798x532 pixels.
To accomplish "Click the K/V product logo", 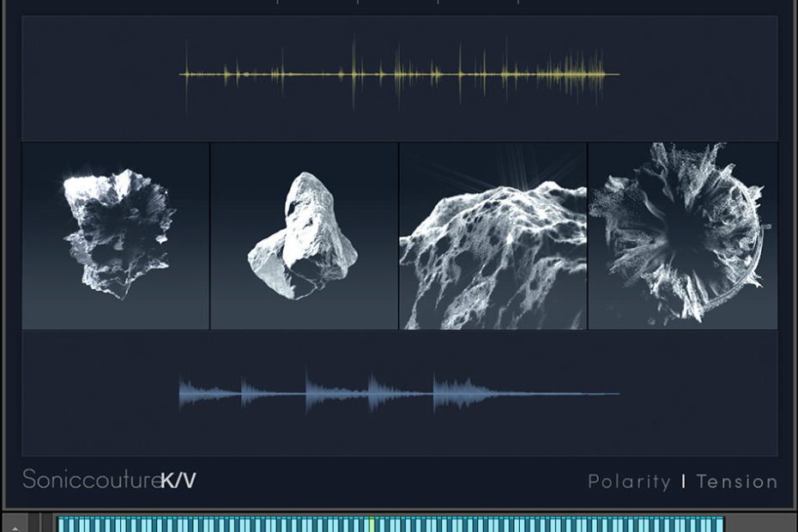I will coord(178,481).
